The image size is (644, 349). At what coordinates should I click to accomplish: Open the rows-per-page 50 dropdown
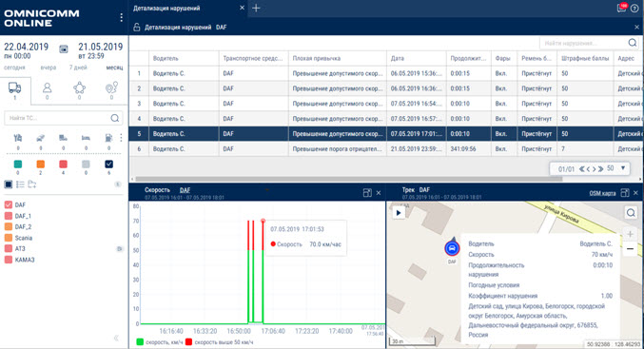tap(616, 168)
